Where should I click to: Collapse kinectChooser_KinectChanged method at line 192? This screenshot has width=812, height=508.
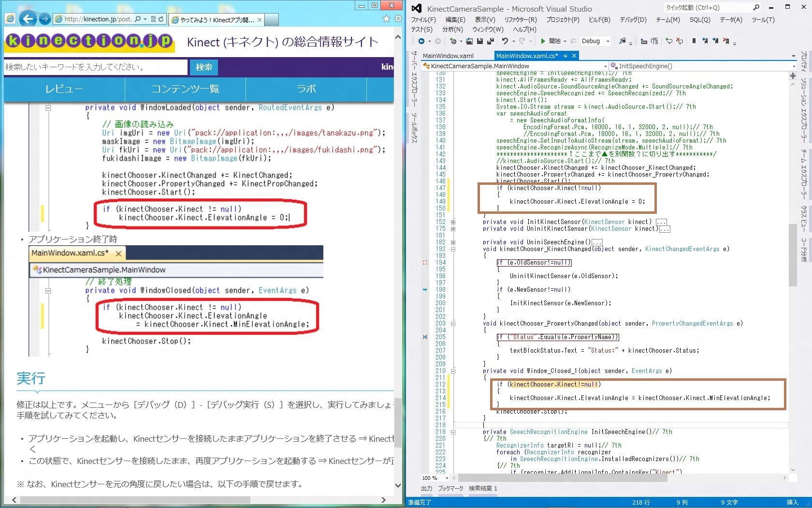click(453, 249)
